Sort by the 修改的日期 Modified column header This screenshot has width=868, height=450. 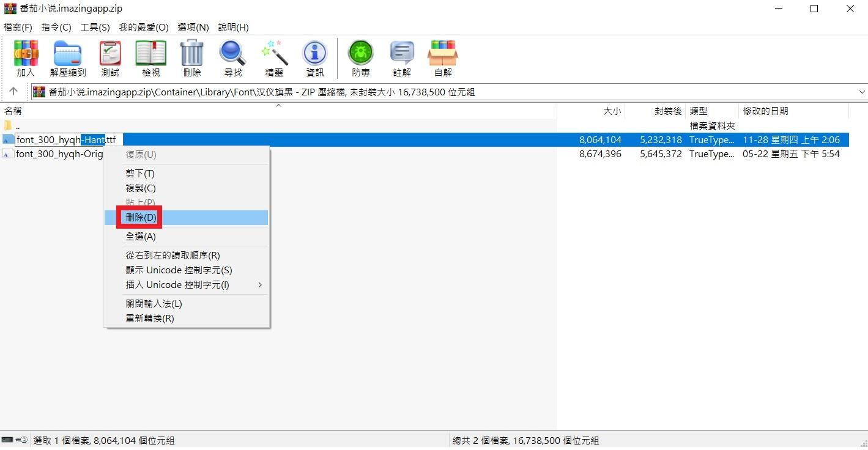(793, 111)
